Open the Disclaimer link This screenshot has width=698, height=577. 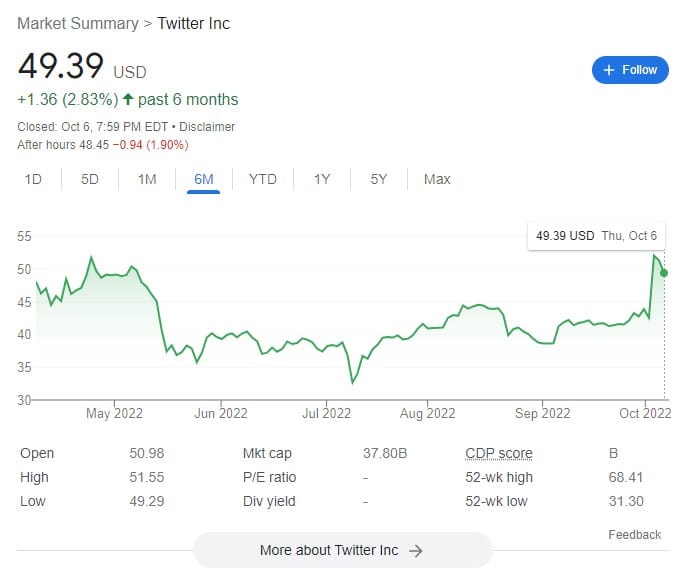[207, 127]
